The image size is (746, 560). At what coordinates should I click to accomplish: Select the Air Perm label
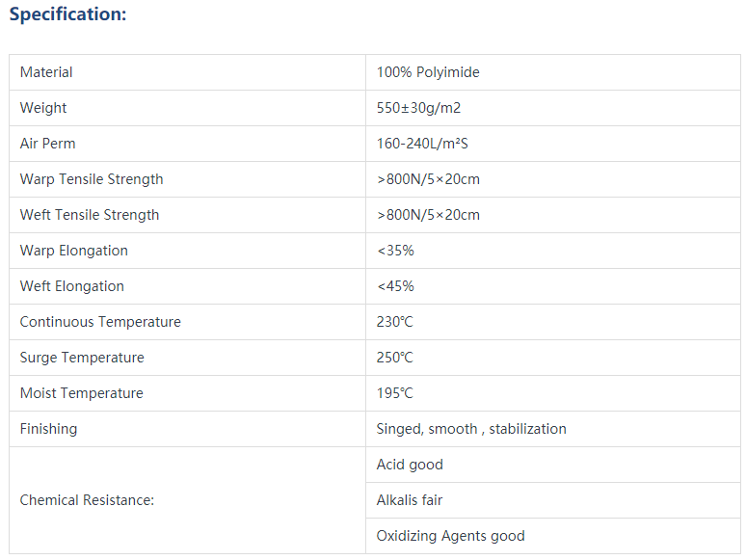pos(47,144)
